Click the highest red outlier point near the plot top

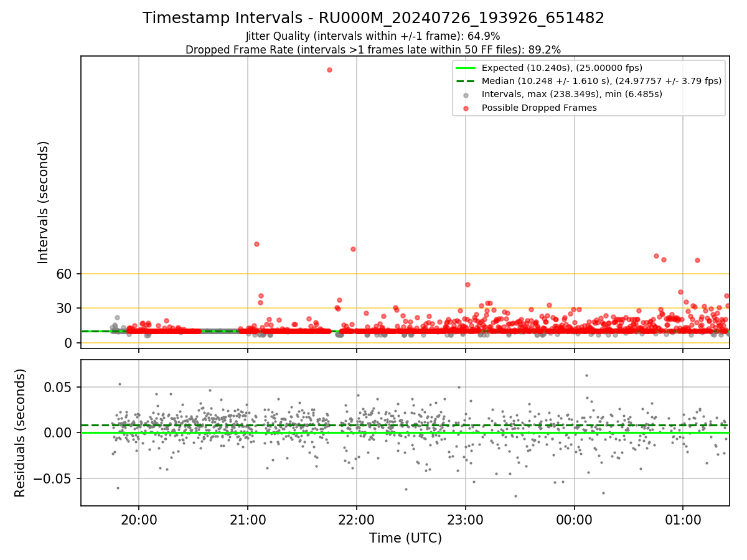(x=329, y=70)
